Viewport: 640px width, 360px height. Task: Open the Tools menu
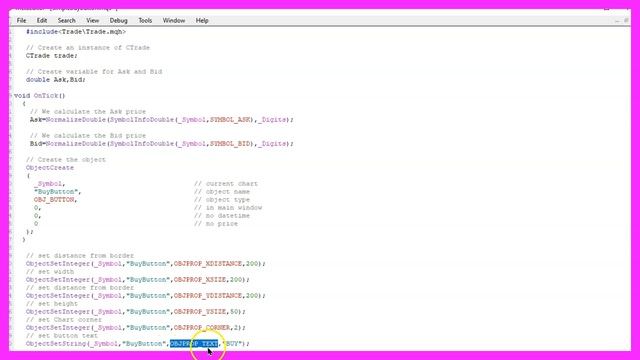click(x=145, y=20)
